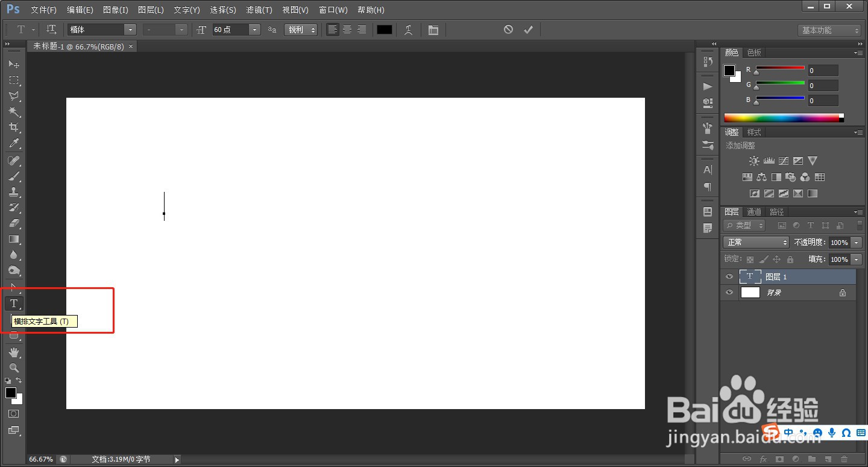The height and width of the screenshot is (467, 868).
Task: Toggle lock image pixels brush icon
Action: [763, 259]
